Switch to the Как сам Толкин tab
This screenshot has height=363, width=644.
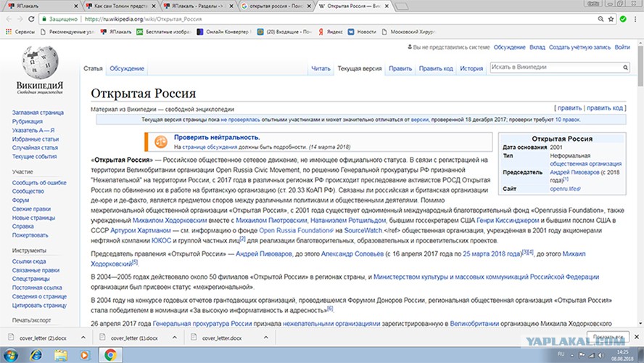(120, 6)
